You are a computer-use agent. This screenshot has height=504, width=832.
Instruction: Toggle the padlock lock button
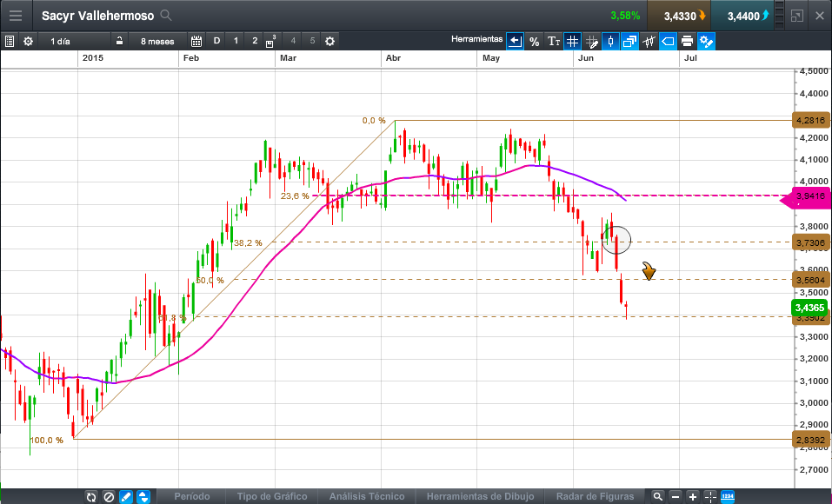(119, 41)
